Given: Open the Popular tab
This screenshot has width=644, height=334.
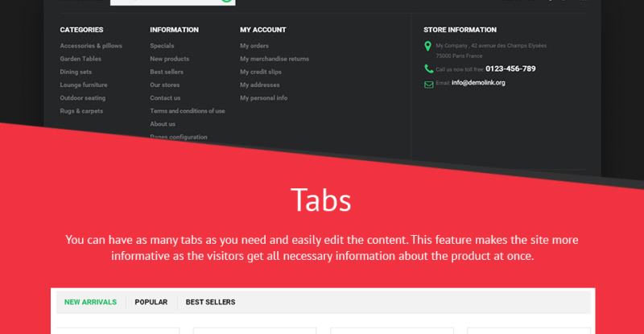Looking at the screenshot, I should pyautogui.click(x=151, y=303).
